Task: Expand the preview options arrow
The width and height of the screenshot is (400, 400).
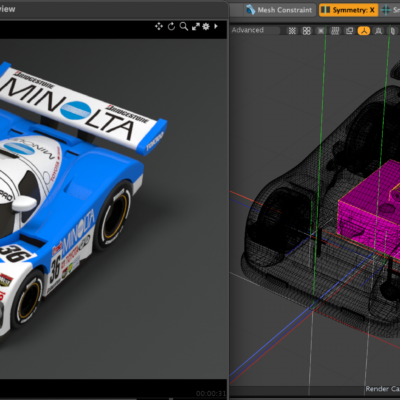Action: (x=216, y=26)
